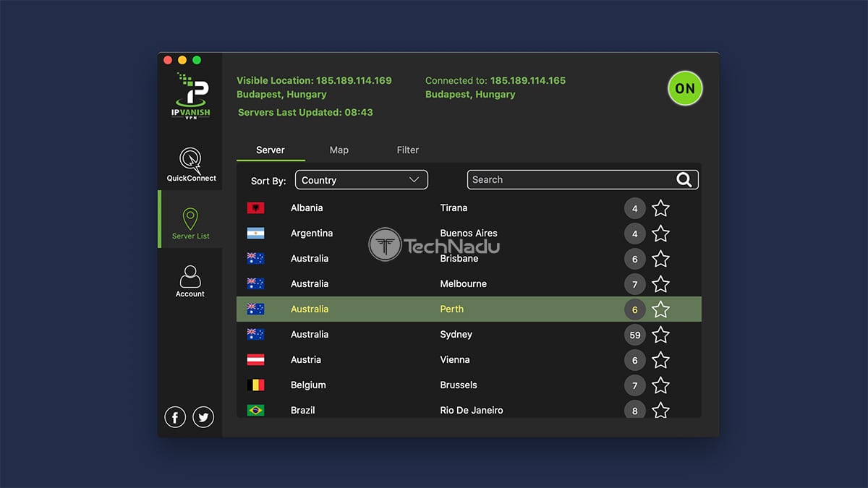Expand Brussels server count 7
This screenshot has width=868, height=488.
[635, 386]
